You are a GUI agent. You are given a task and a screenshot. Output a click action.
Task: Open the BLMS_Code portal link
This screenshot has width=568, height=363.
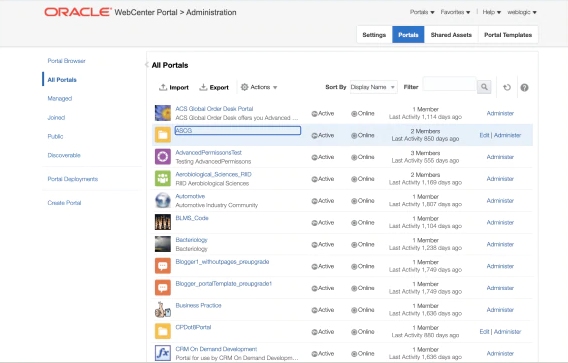192,218
